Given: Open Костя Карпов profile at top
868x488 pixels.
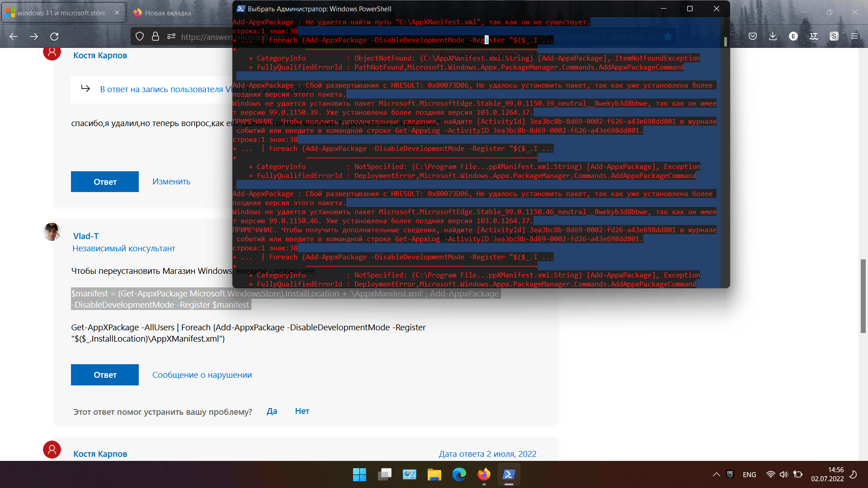Looking at the screenshot, I should click(100, 56).
